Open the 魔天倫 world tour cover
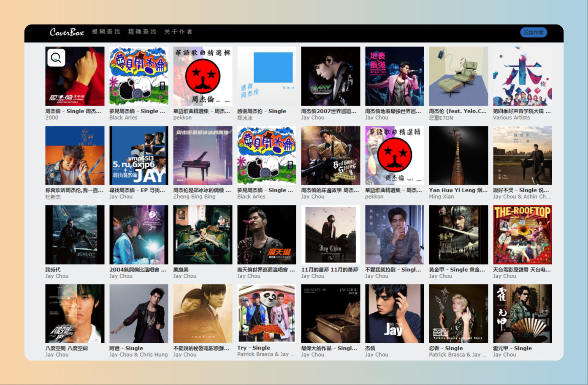 pos(266,235)
